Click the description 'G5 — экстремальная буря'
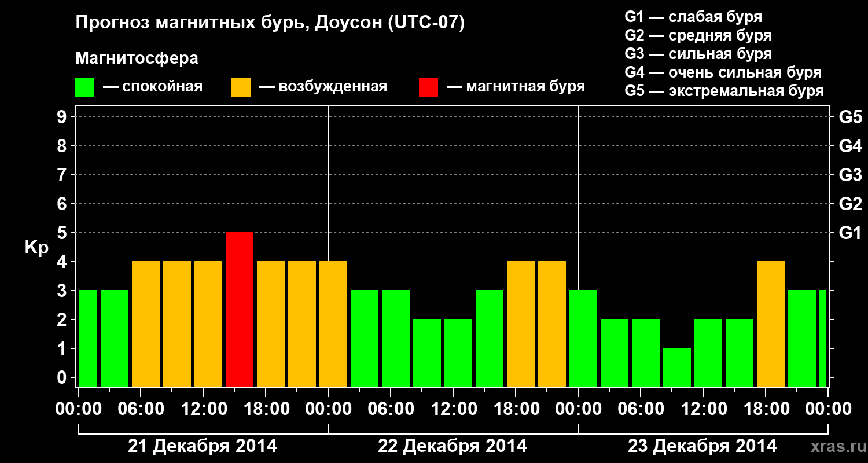This screenshot has height=463, width=868. (724, 91)
